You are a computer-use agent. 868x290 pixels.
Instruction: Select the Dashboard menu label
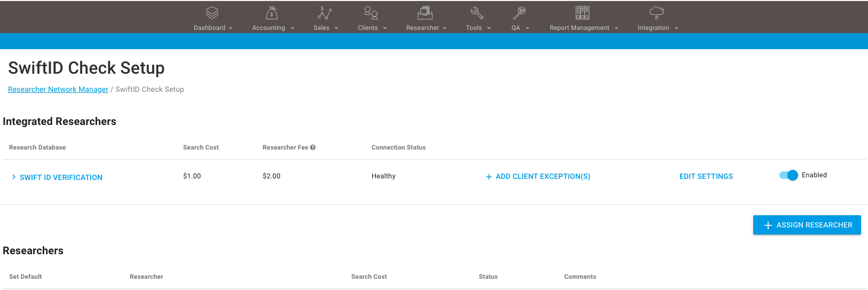coord(209,28)
